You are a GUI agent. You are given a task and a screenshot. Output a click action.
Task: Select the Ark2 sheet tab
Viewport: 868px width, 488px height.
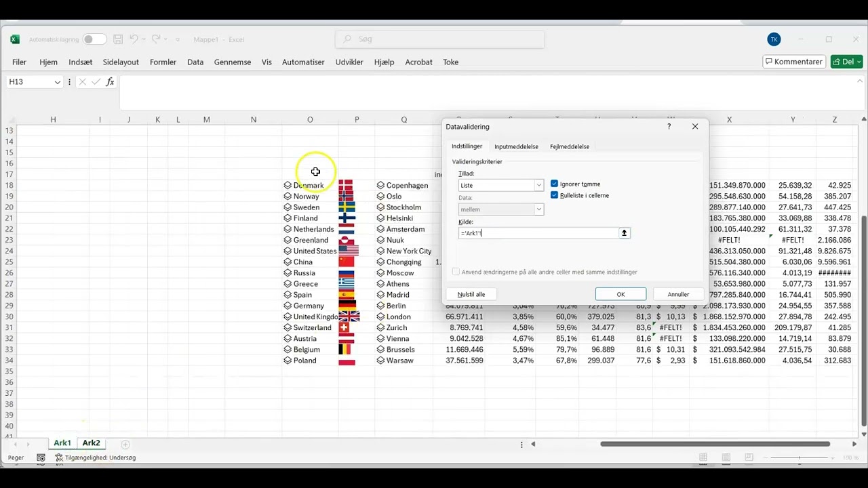click(92, 443)
